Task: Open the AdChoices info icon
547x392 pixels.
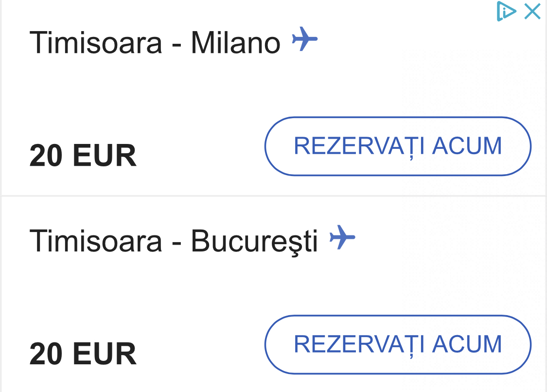Action: coord(506,11)
